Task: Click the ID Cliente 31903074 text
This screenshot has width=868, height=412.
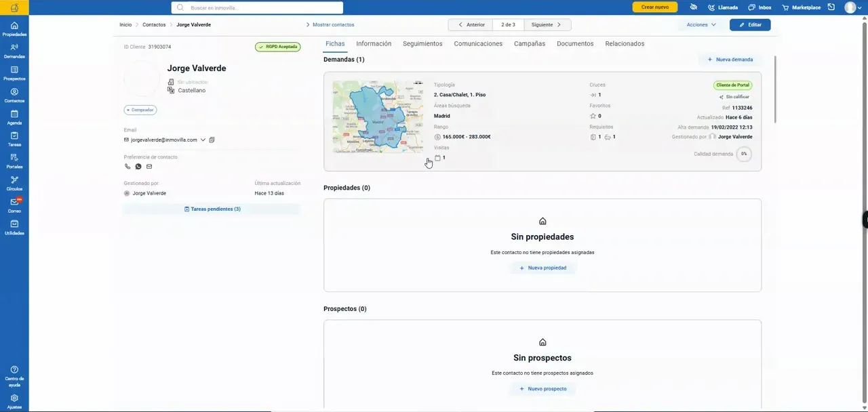Action: coord(147,47)
